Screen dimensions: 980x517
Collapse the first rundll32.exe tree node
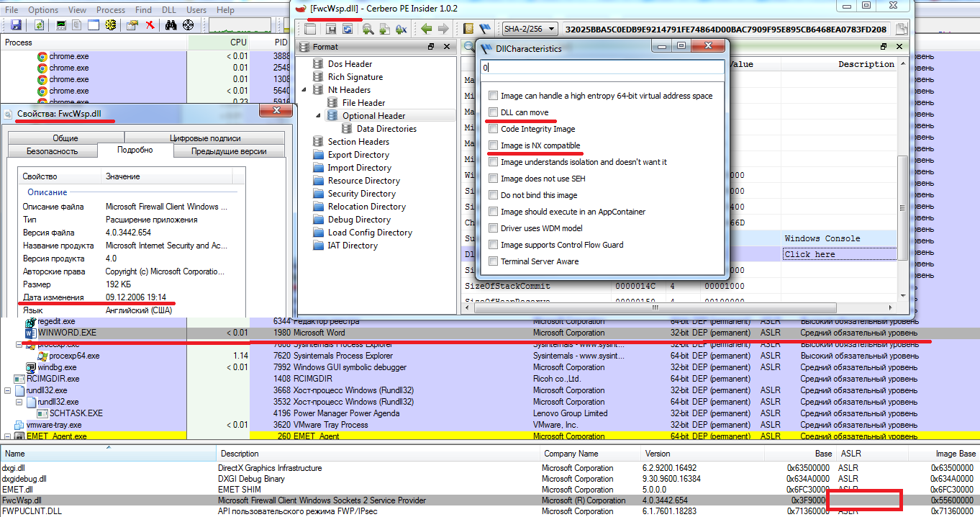(8, 390)
